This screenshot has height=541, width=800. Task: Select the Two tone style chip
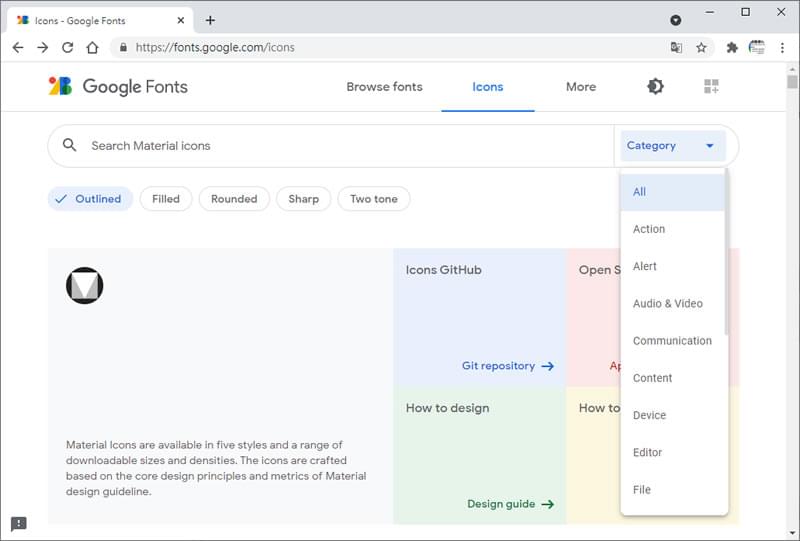(x=373, y=199)
